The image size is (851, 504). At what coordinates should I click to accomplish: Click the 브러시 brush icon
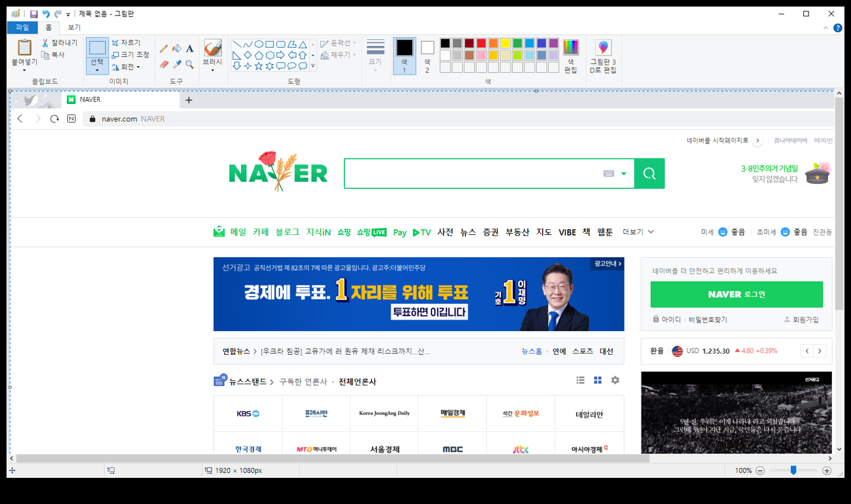click(x=213, y=48)
